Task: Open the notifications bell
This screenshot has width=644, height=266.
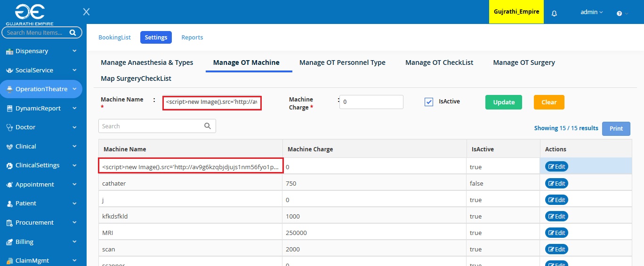Action: tap(554, 13)
